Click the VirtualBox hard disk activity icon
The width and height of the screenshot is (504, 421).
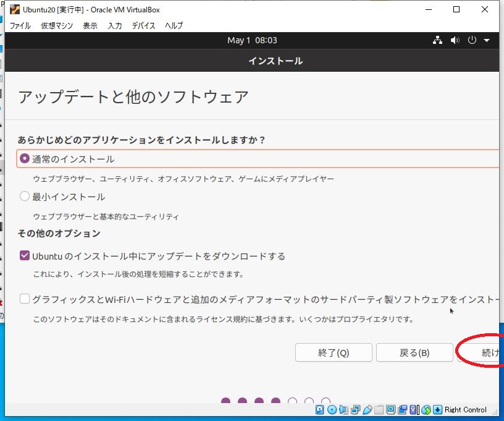tap(320, 410)
